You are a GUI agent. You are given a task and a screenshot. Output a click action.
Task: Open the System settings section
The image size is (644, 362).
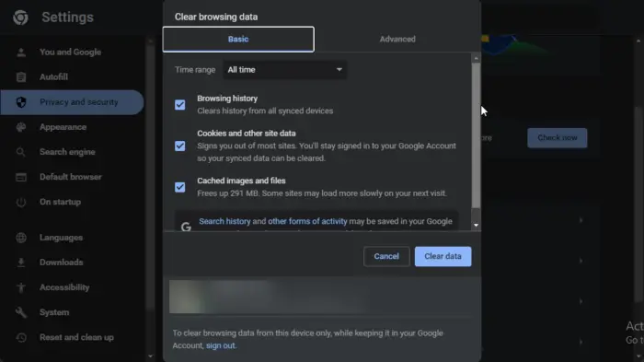pyautogui.click(x=73, y=312)
